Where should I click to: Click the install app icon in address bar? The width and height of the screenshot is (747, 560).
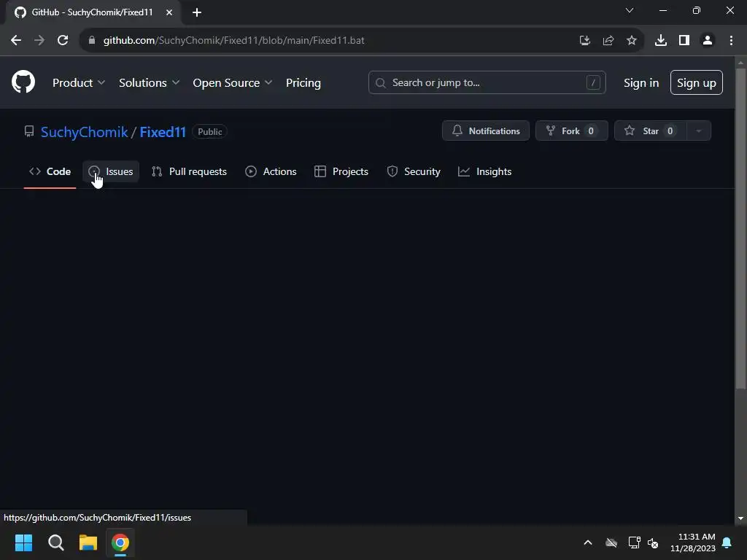[x=585, y=41]
